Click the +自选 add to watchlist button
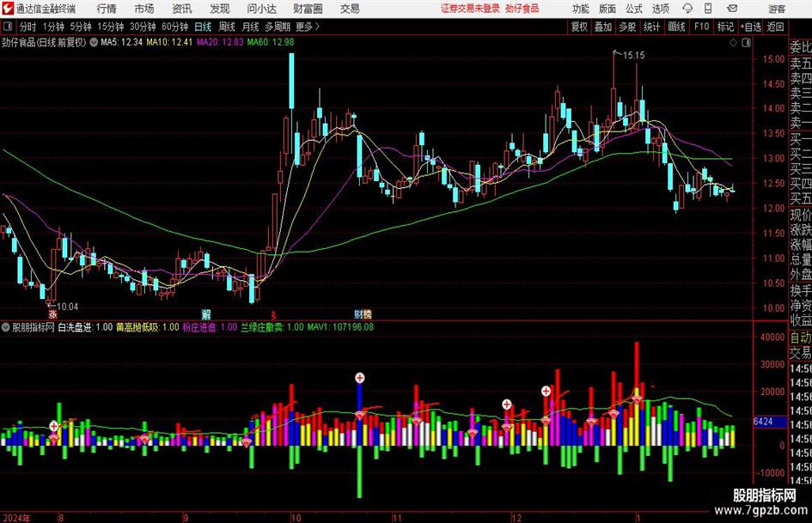 pyautogui.click(x=750, y=27)
